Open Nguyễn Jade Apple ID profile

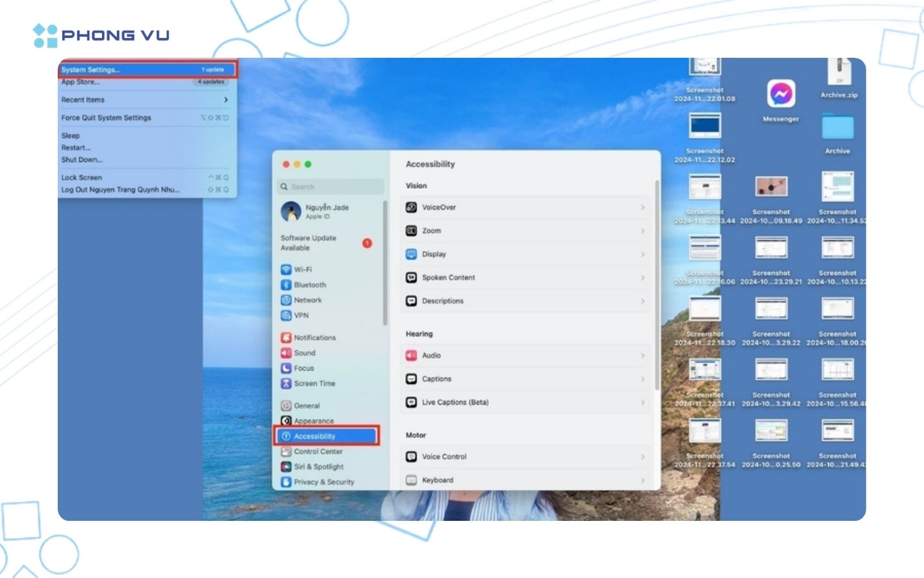click(x=327, y=211)
